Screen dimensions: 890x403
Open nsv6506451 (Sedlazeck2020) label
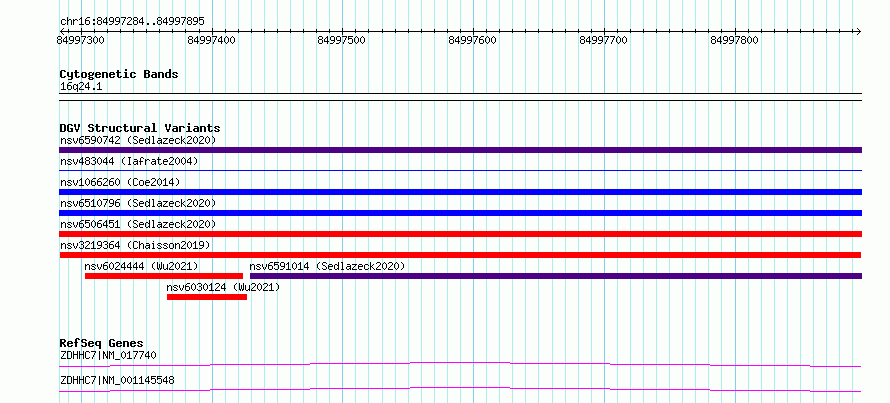point(138,224)
